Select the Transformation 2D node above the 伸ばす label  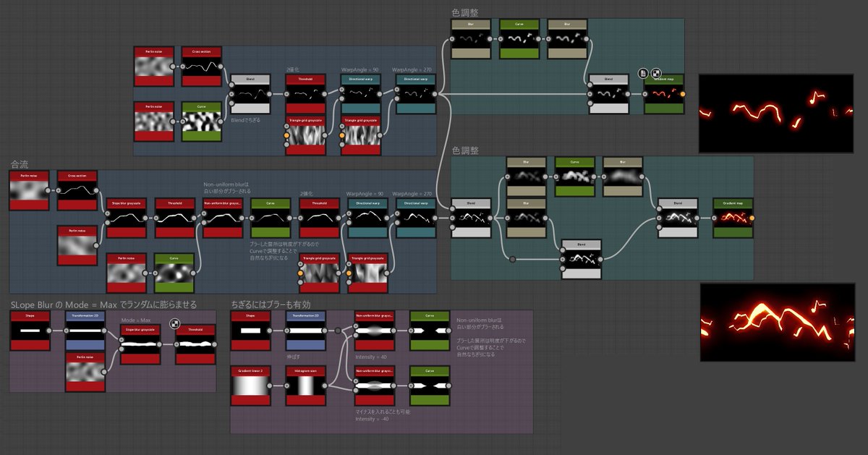(305, 331)
